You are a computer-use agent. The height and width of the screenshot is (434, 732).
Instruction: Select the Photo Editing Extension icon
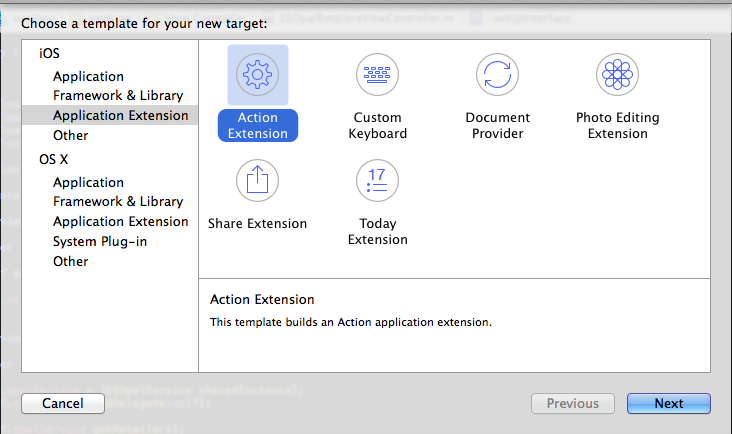[618, 74]
